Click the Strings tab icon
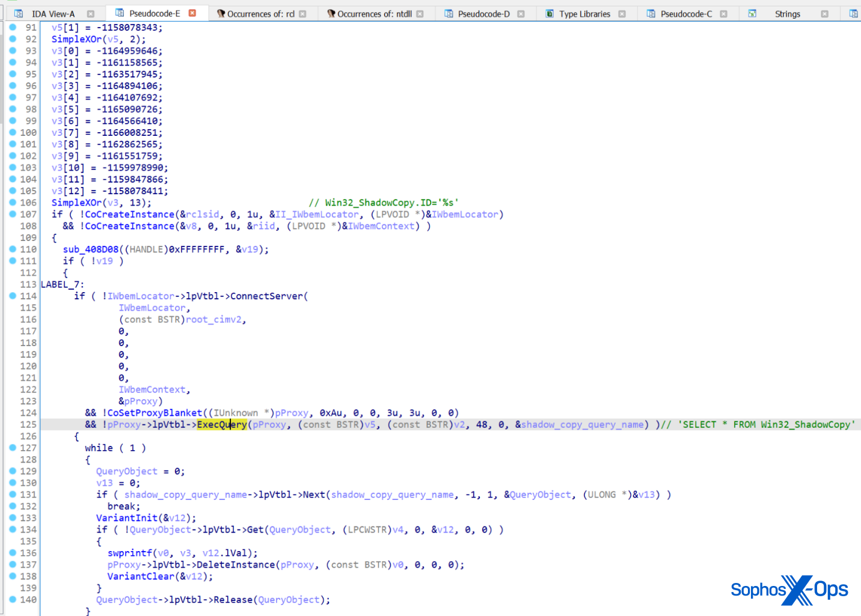The height and width of the screenshot is (616, 861). [752, 13]
